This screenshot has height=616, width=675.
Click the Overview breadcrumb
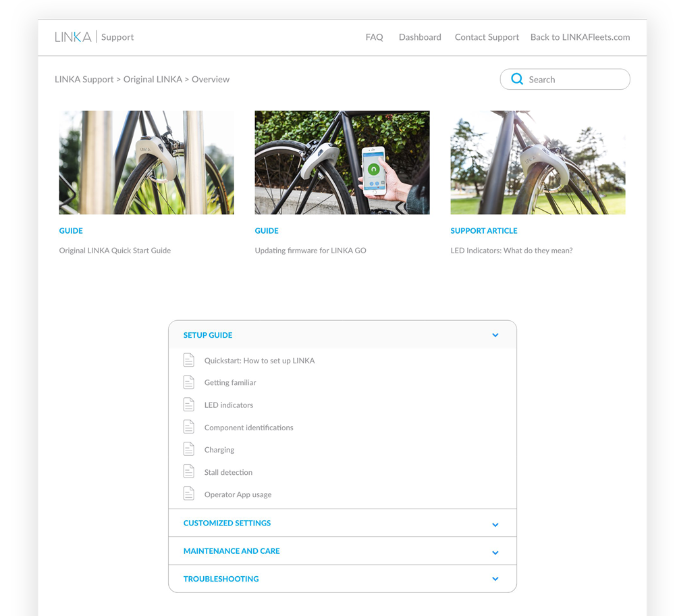[211, 79]
